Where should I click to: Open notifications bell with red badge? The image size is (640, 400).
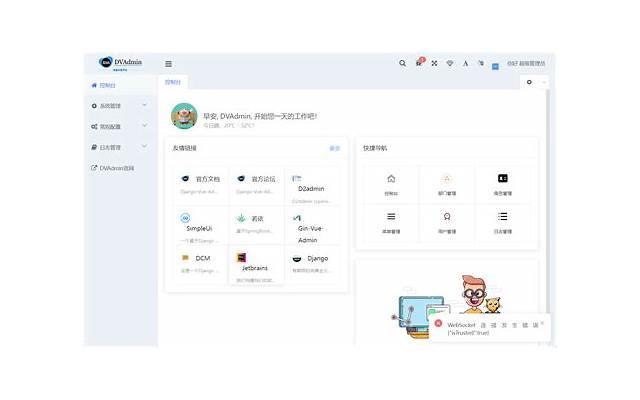click(419, 62)
